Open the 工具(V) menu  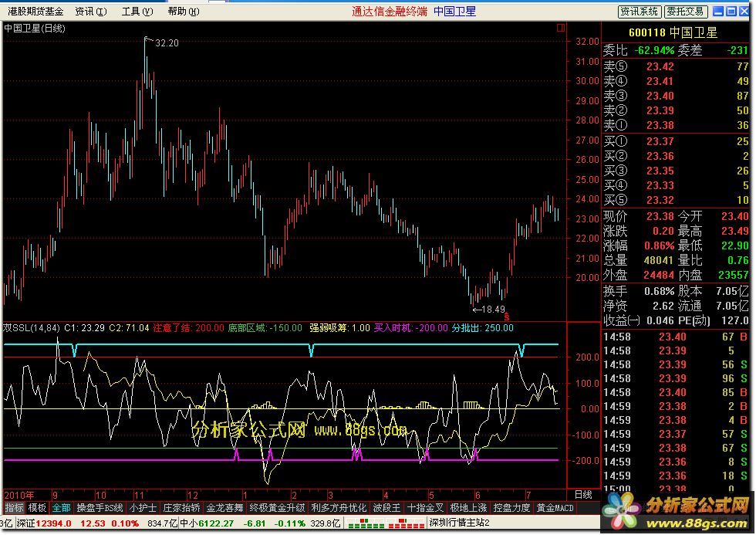tap(137, 11)
